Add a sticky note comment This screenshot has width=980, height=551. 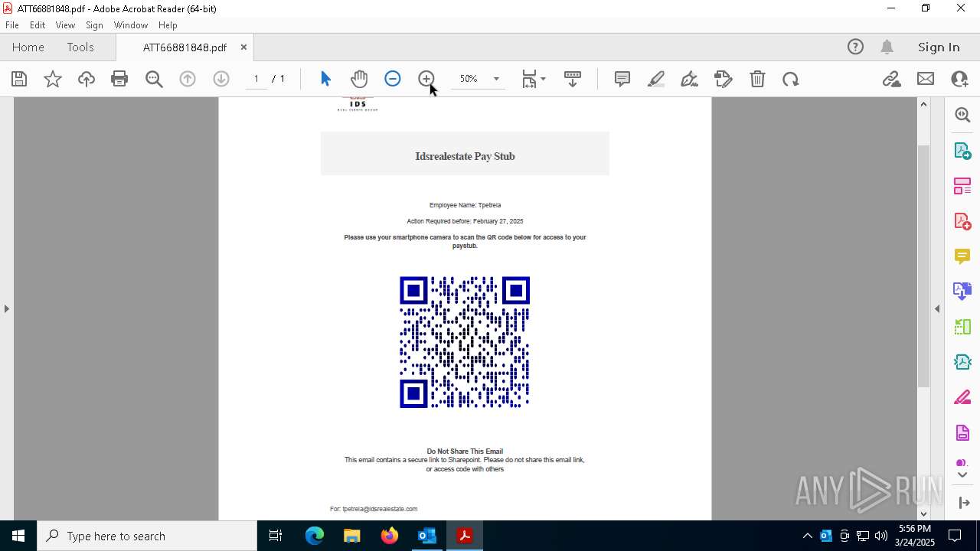click(622, 79)
